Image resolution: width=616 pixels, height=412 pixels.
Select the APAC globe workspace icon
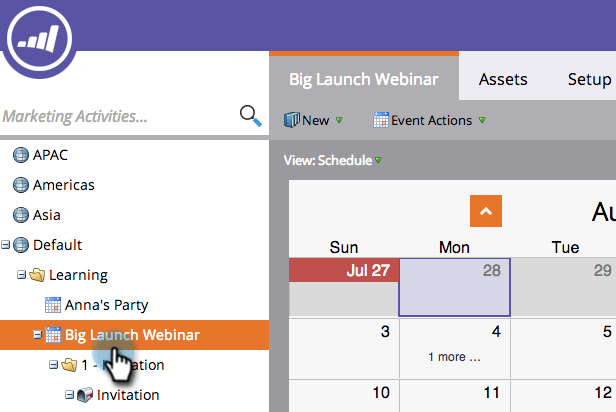point(20,155)
